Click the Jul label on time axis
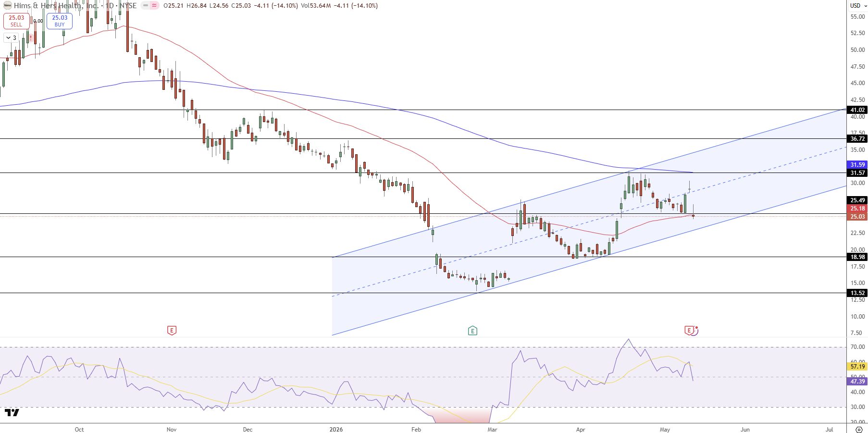Image resolution: width=868 pixels, height=433 pixels. [x=830, y=430]
